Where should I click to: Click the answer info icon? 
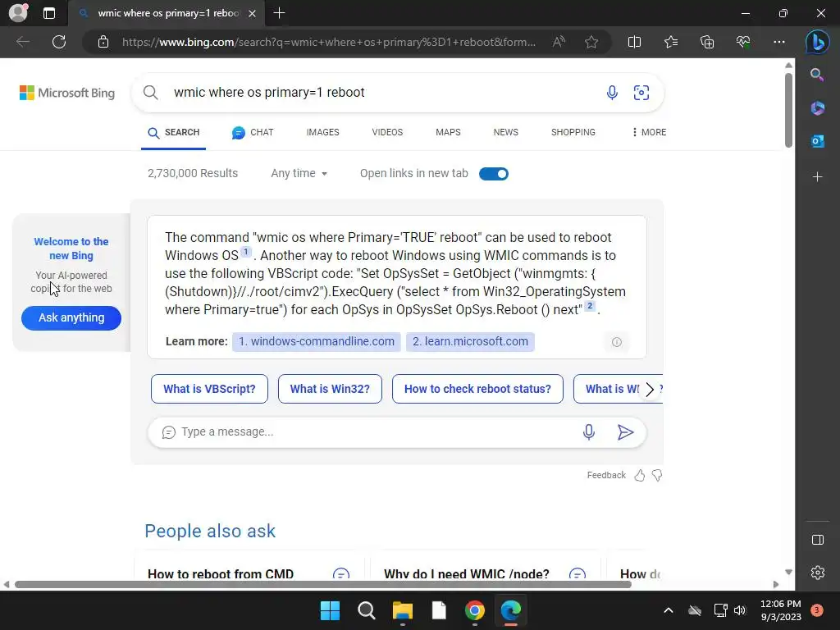click(x=617, y=342)
